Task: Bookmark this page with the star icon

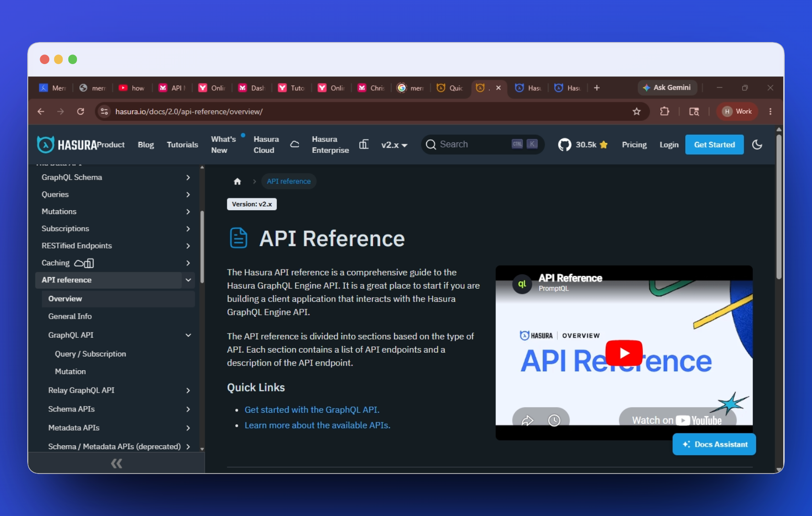Action: 636,111
